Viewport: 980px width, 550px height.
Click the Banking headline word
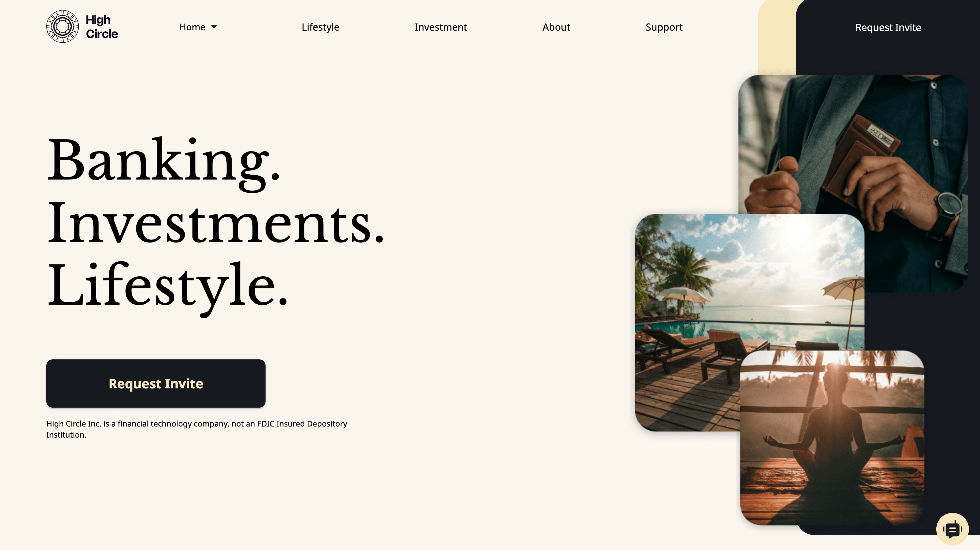(x=164, y=164)
